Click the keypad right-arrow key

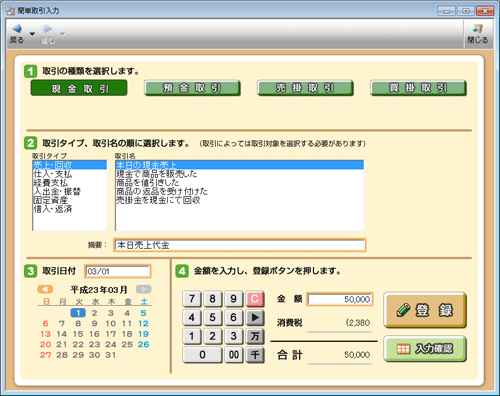point(255,317)
